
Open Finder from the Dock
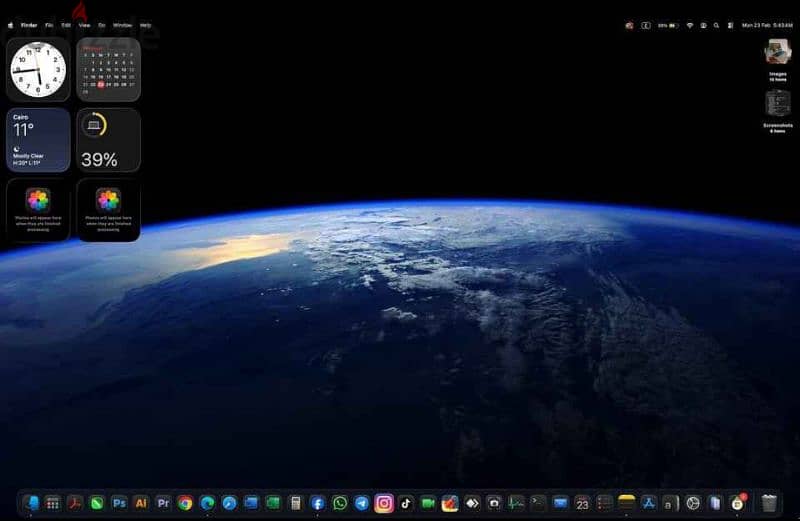[x=32, y=503]
